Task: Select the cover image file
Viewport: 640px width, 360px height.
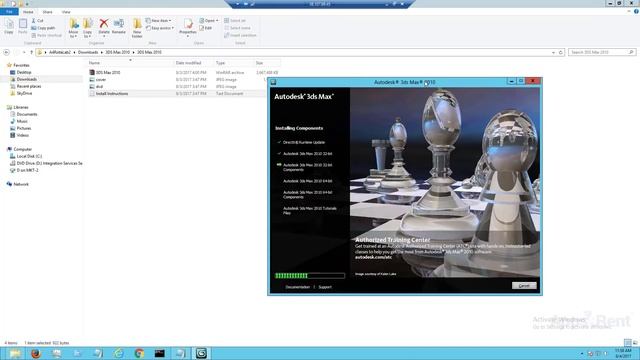Action: [x=100, y=80]
